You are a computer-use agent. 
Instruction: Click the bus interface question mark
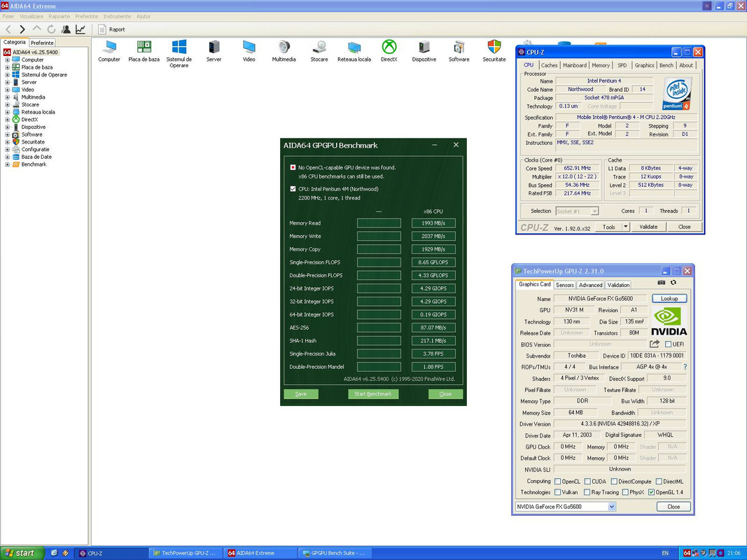tap(685, 367)
